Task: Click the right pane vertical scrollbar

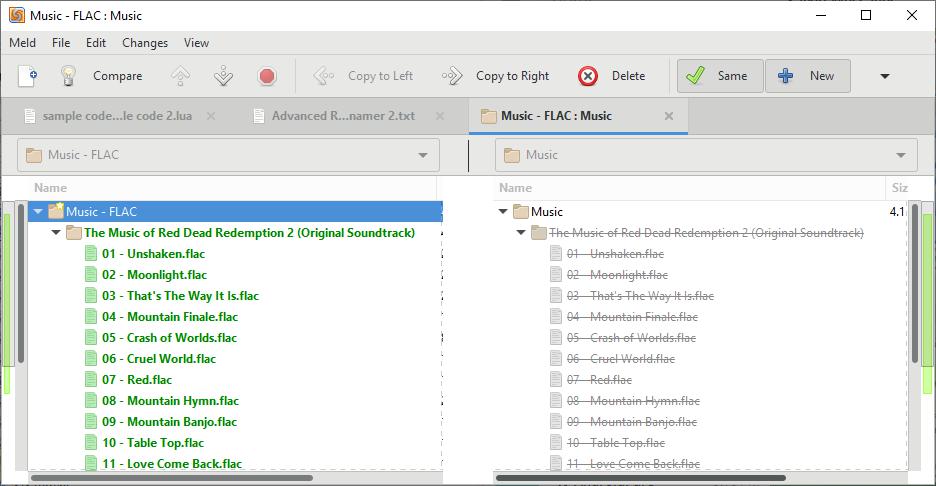Action: [x=914, y=284]
